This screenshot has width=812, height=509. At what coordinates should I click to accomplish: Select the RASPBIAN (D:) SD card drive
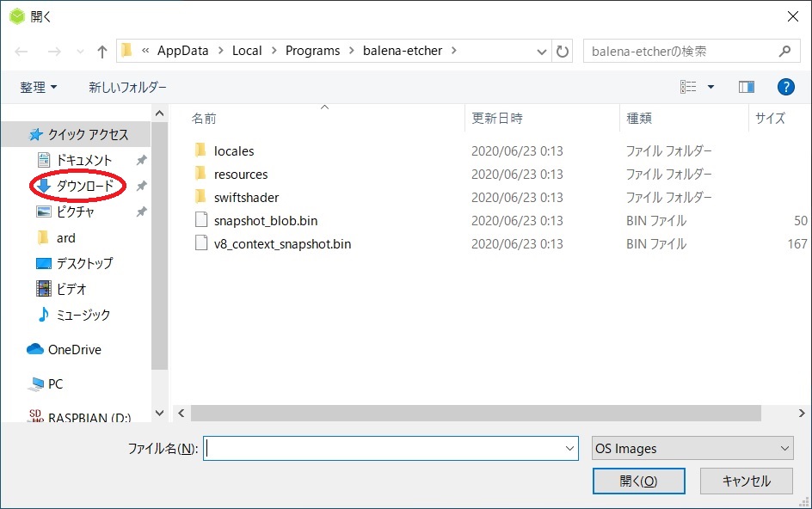[89, 418]
